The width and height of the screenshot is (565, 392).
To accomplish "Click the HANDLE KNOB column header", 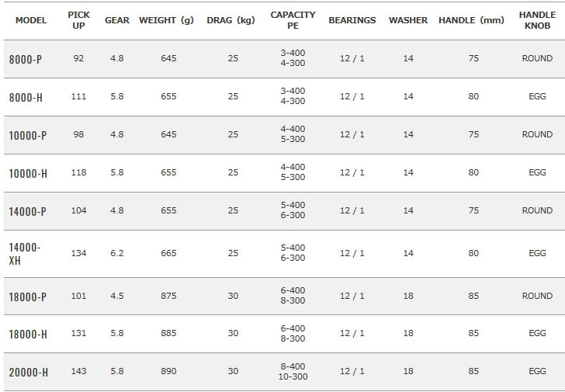I will click(x=537, y=20).
